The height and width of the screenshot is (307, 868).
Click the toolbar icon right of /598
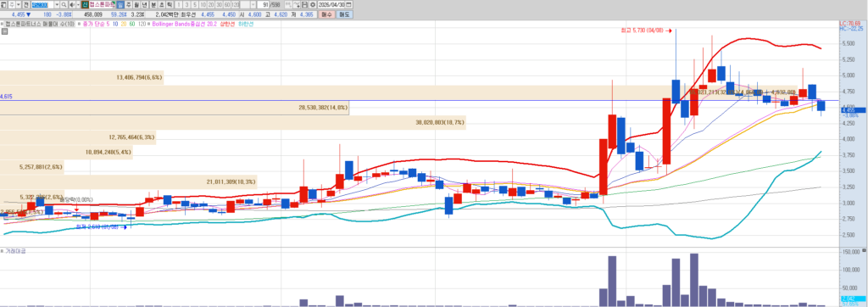[288, 4]
